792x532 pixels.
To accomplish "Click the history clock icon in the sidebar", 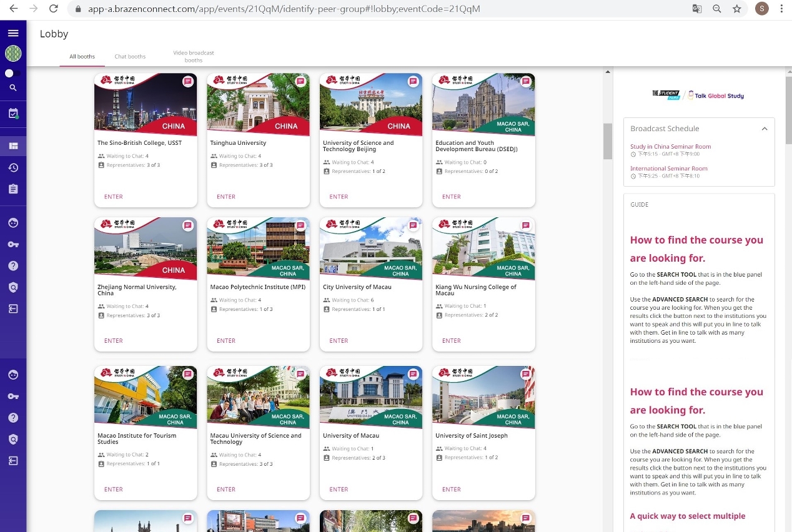I will pyautogui.click(x=13, y=167).
